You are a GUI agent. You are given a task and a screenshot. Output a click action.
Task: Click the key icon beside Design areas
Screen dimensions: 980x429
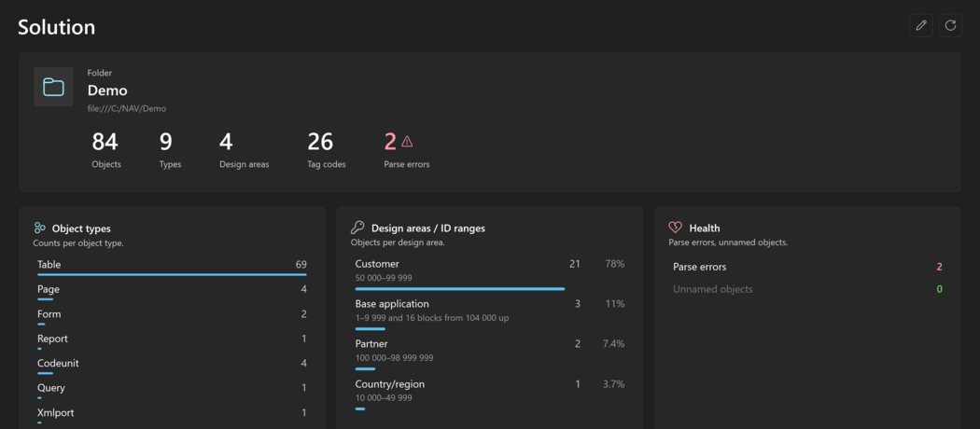click(357, 228)
